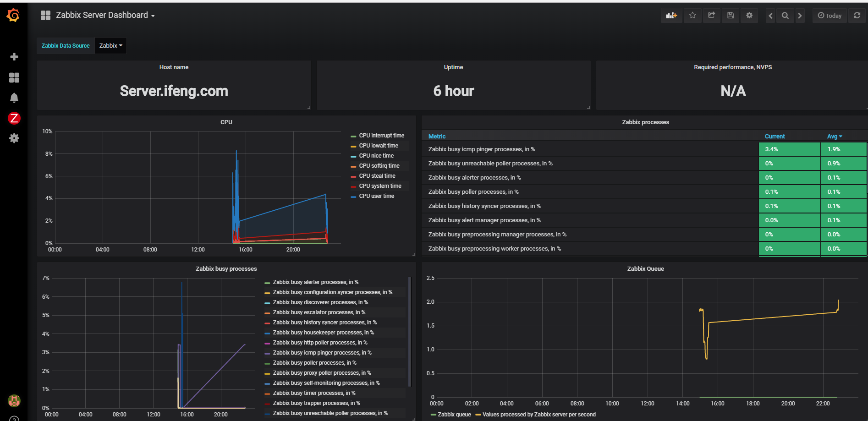
Task: Toggle CPU iowait time series in legend
Action: tap(379, 146)
